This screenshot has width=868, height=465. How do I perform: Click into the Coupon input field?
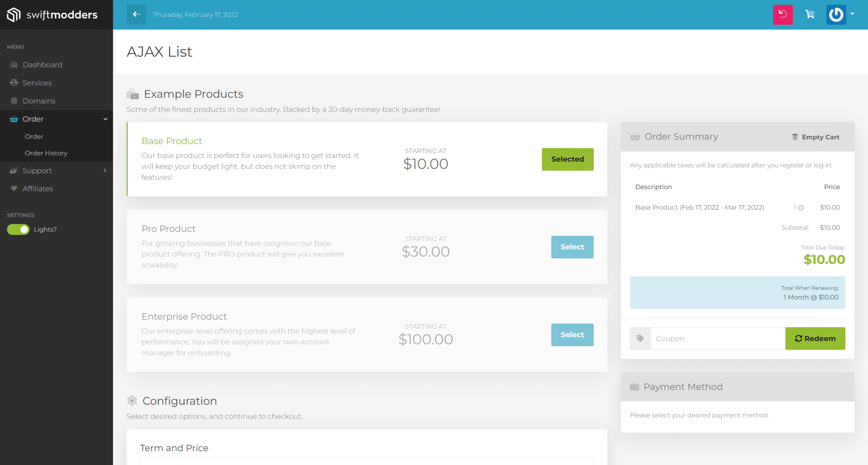click(x=717, y=338)
